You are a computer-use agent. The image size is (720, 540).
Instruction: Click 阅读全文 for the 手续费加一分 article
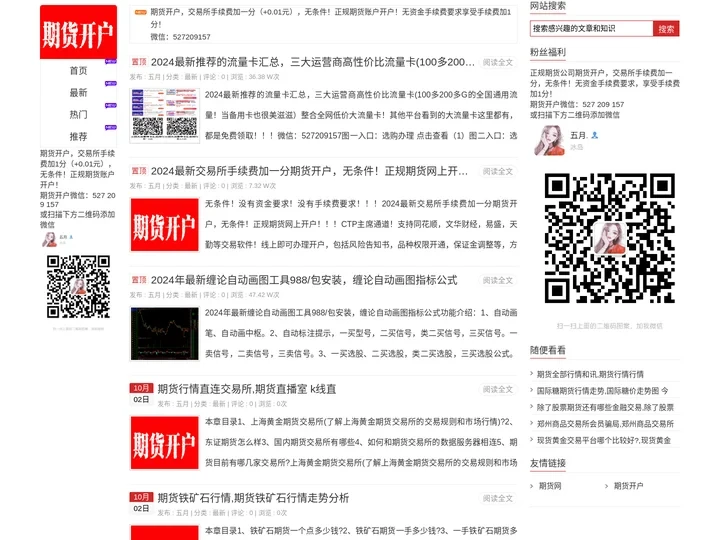(x=497, y=171)
